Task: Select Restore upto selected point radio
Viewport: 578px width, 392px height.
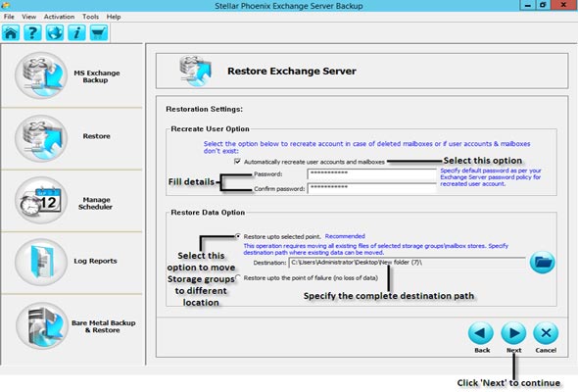Action: [x=238, y=236]
